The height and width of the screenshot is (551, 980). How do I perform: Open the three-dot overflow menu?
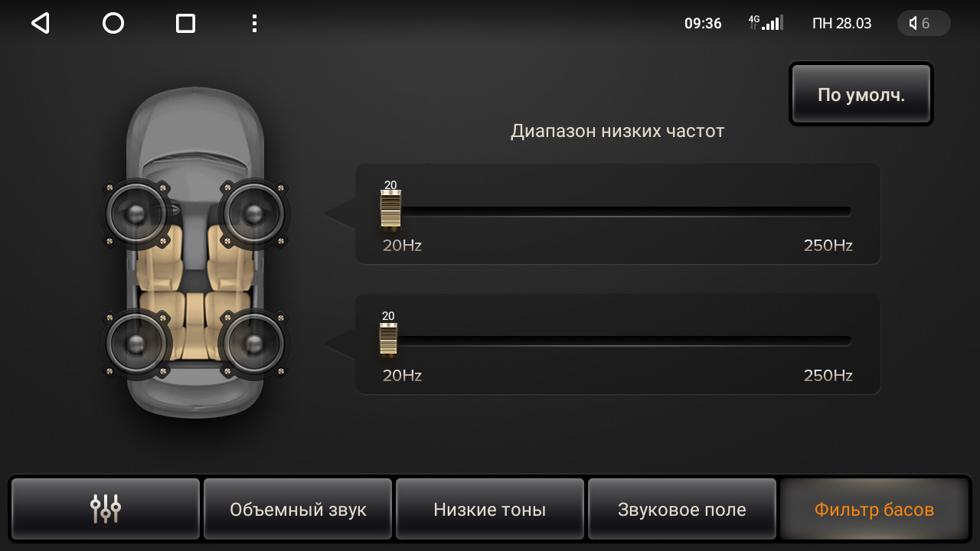pyautogui.click(x=254, y=23)
